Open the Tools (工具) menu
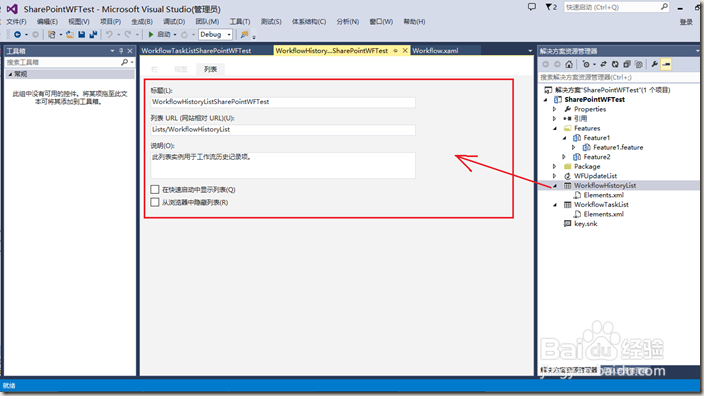This screenshot has height=396, width=704. pyautogui.click(x=240, y=22)
